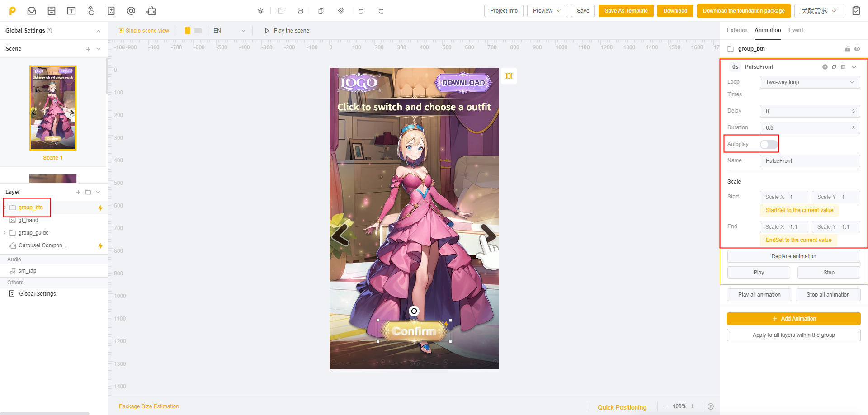Open the EN language dropdown
868x415 pixels.
pyautogui.click(x=229, y=31)
